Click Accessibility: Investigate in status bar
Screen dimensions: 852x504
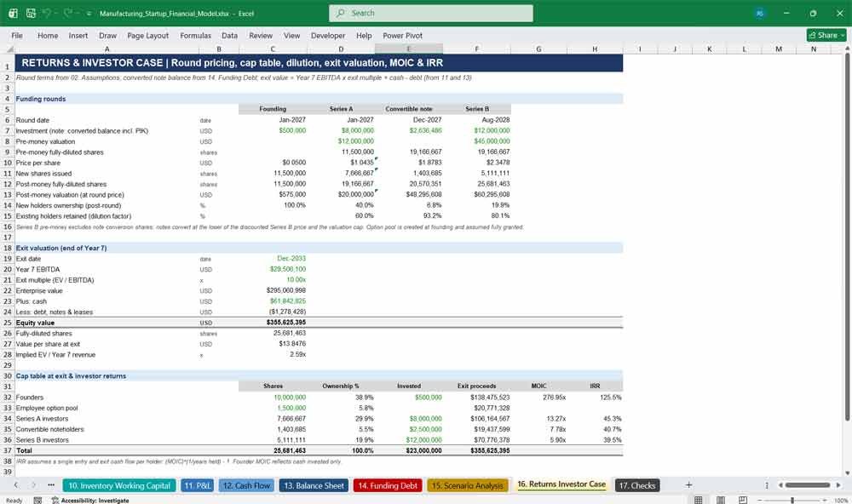[90, 501]
